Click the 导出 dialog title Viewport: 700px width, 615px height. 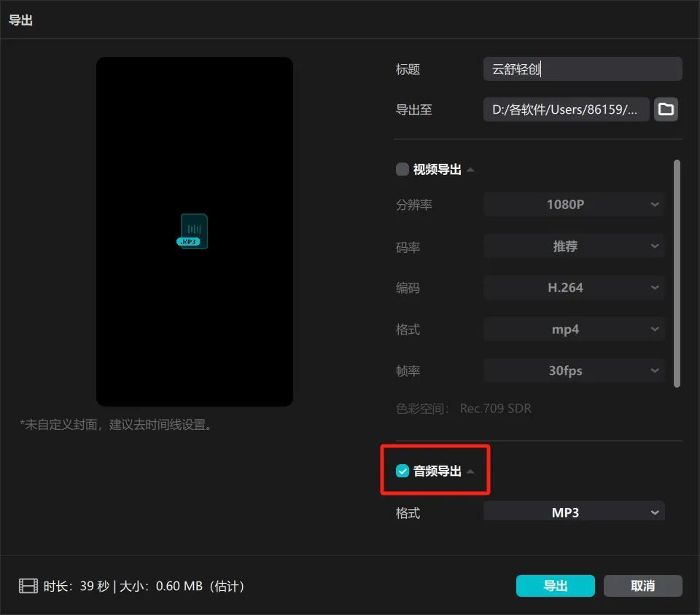[x=20, y=20]
